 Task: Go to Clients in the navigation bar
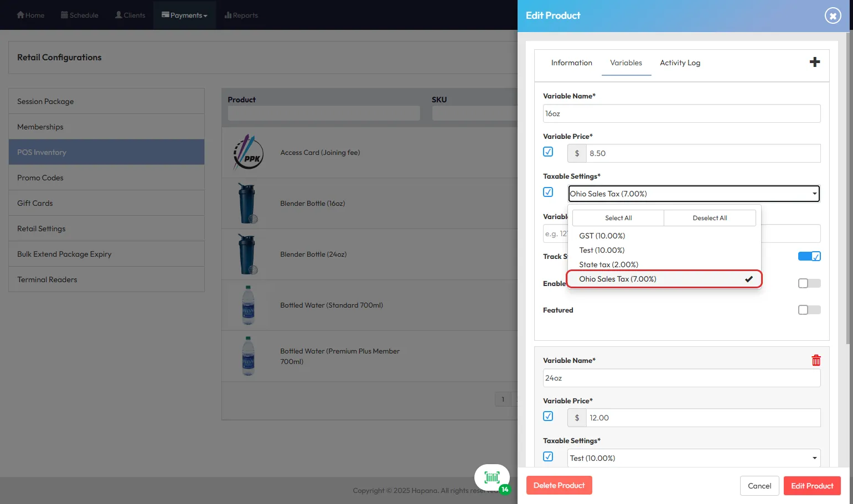click(130, 15)
